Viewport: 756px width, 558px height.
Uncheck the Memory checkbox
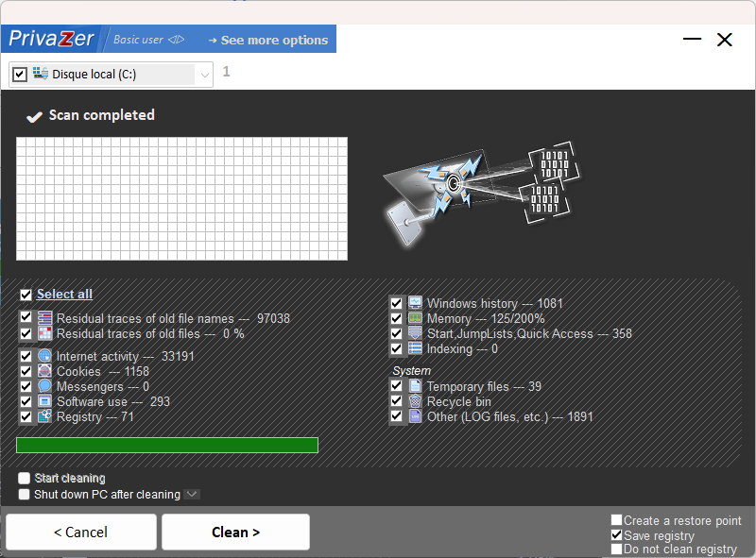click(x=396, y=318)
